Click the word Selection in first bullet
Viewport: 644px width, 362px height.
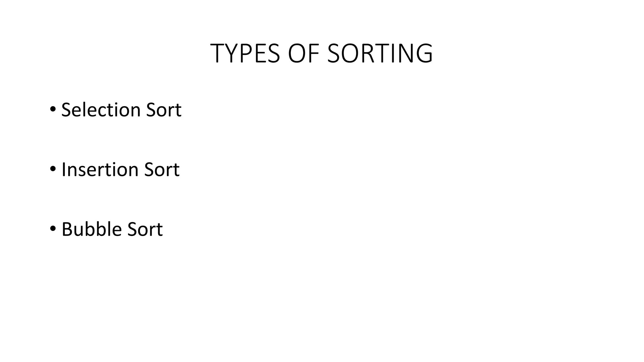click(101, 110)
